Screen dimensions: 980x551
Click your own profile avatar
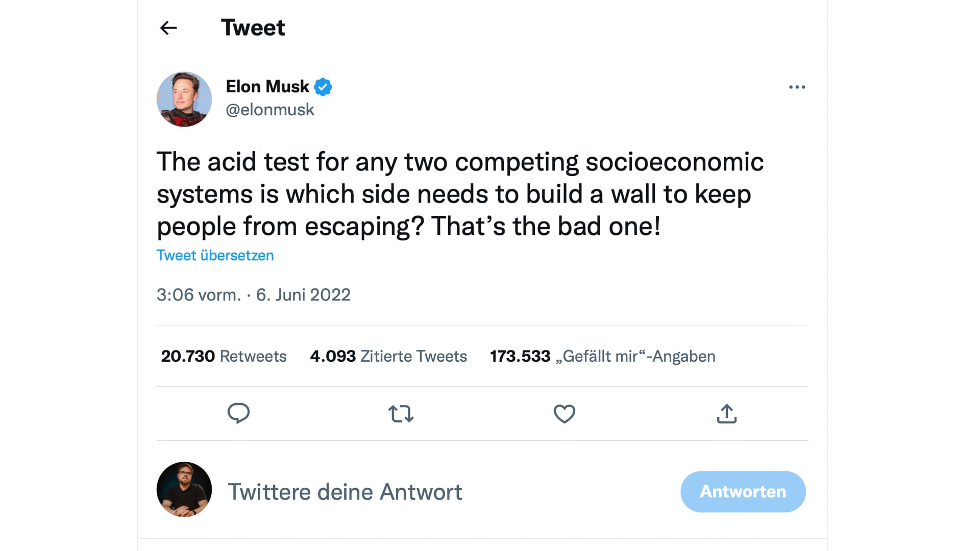(x=184, y=489)
